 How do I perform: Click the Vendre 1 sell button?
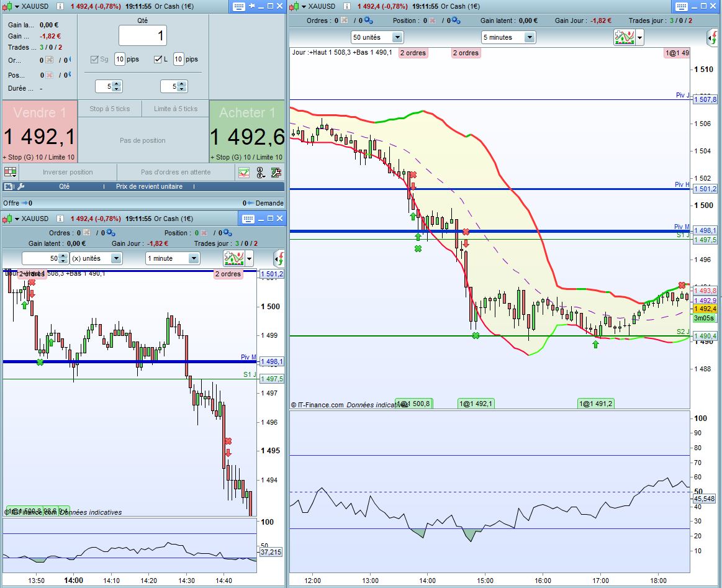click(x=40, y=131)
